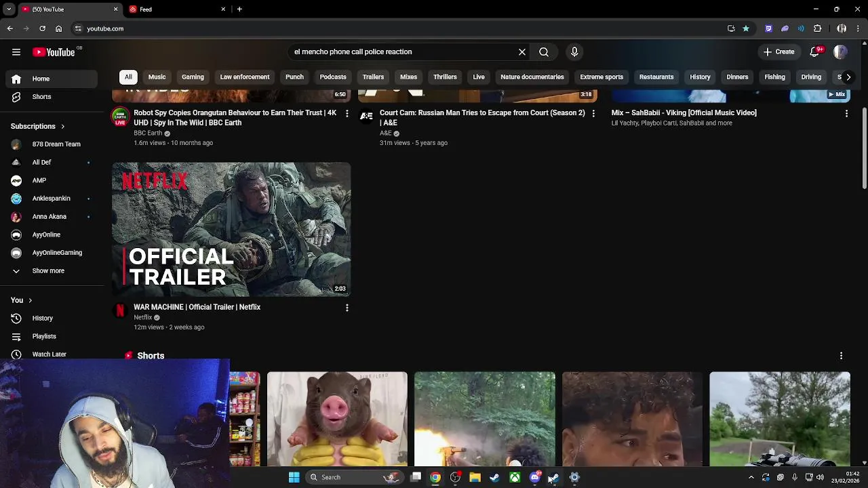Image resolution: width=868 pixels, height=488 pixels.
Task: Reload the page in Chrome
Action: [x=42, y=28]
